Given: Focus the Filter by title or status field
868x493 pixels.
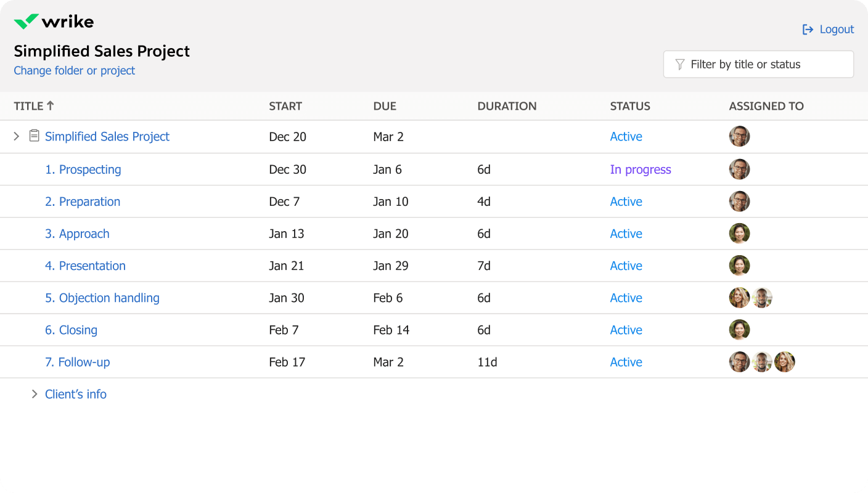Looking at the screenshot, I should [764, 65].
